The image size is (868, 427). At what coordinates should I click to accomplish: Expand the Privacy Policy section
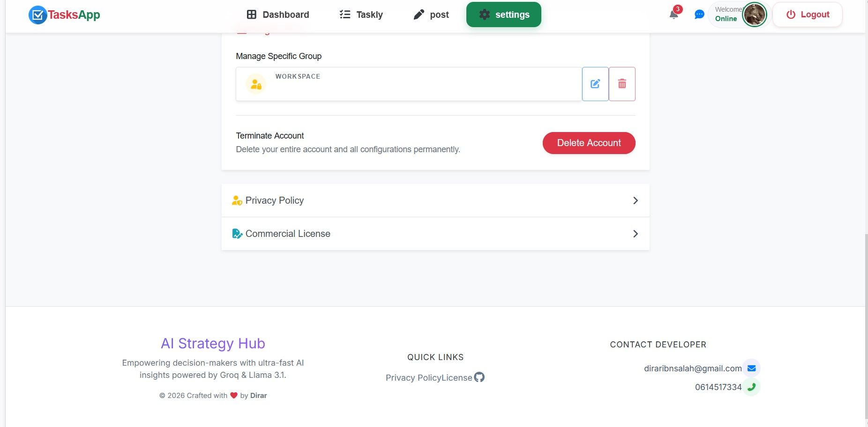(x=275, y=200)
